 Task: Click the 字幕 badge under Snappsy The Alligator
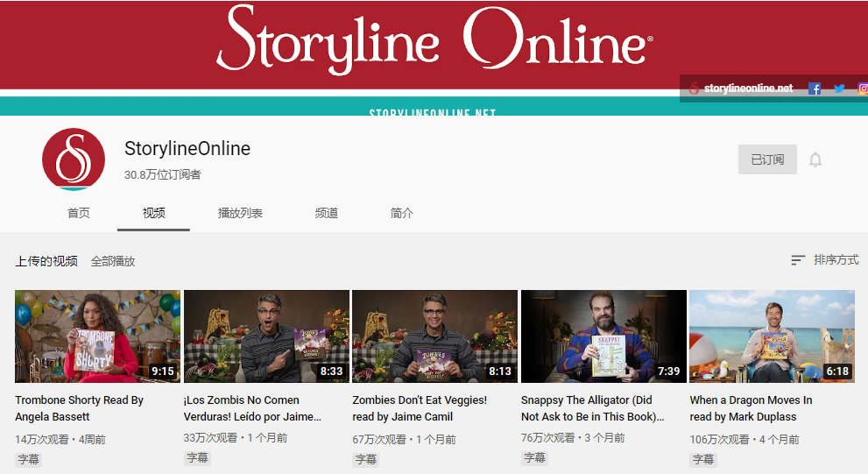pos(535,458)
